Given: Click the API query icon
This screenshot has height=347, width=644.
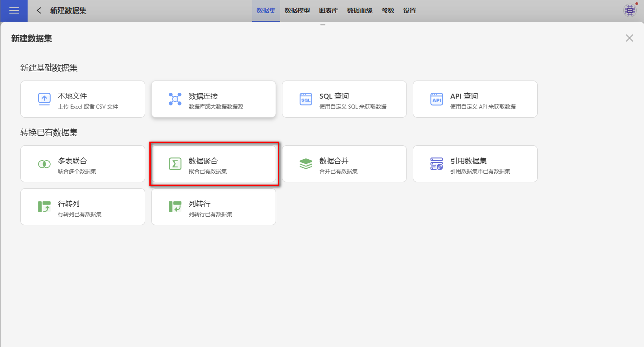Looking at the screenshot, I should tap(437, 99).
